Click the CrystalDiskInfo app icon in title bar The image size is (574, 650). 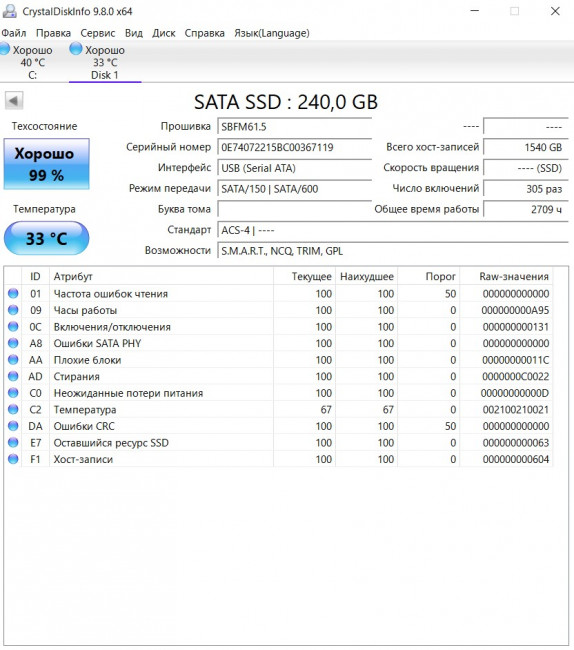9,11
